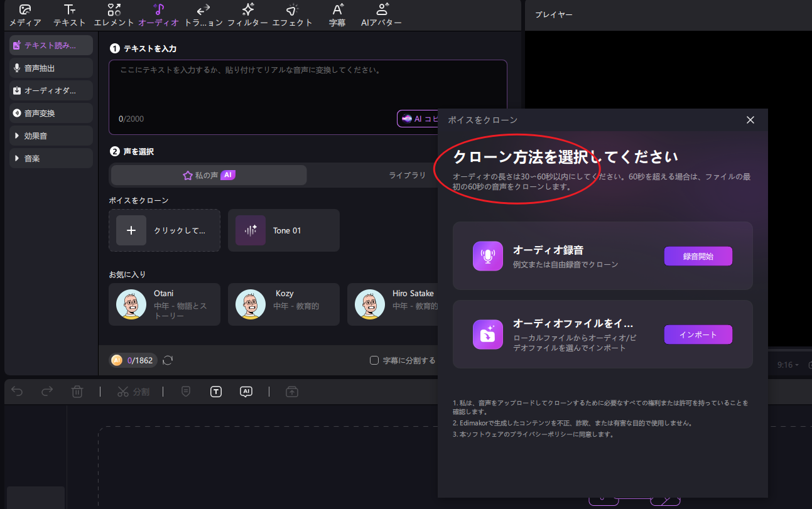Select 音声変換 in the sidebar

click(x=51, y=113)
